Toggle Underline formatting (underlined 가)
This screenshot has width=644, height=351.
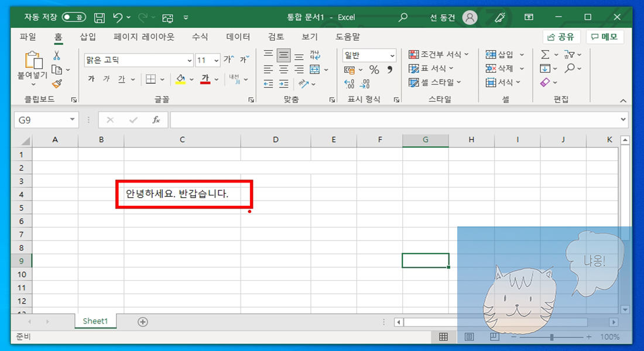(122, 79)
